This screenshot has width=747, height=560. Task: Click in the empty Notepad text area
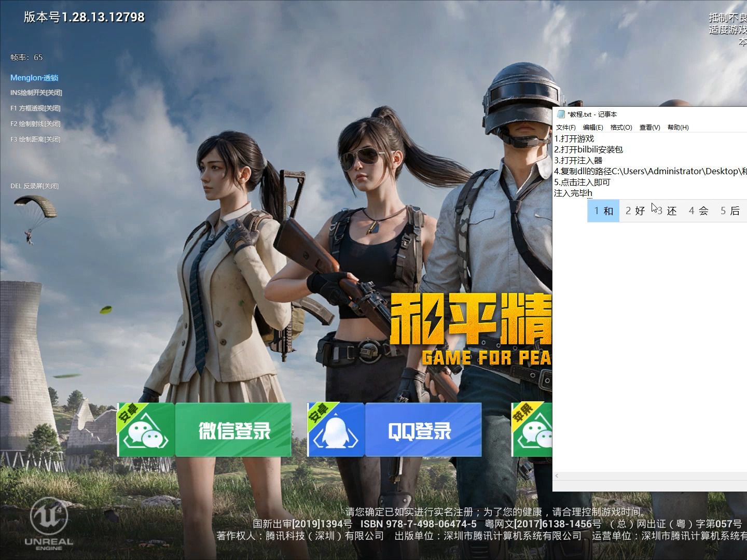pyautogui.click(x=648, y=337)
